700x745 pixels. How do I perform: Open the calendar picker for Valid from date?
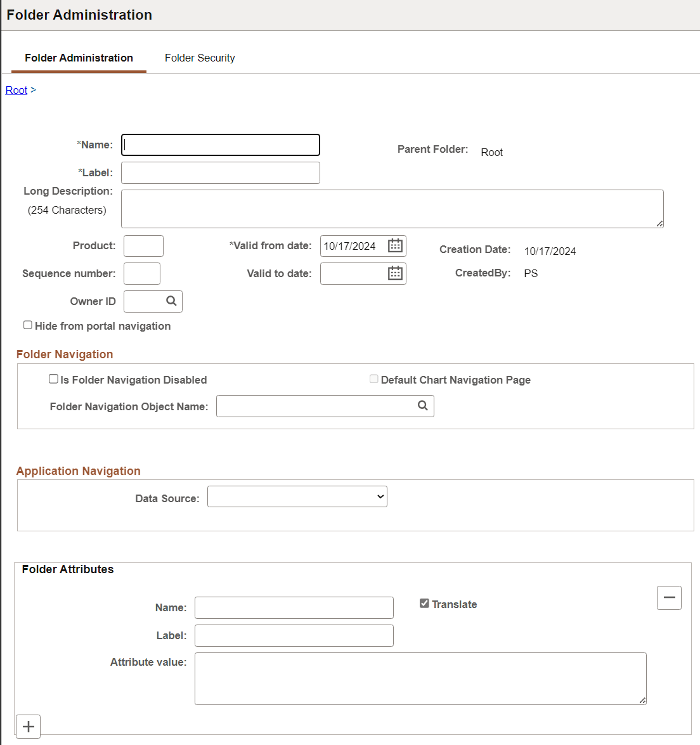[396, 246]
